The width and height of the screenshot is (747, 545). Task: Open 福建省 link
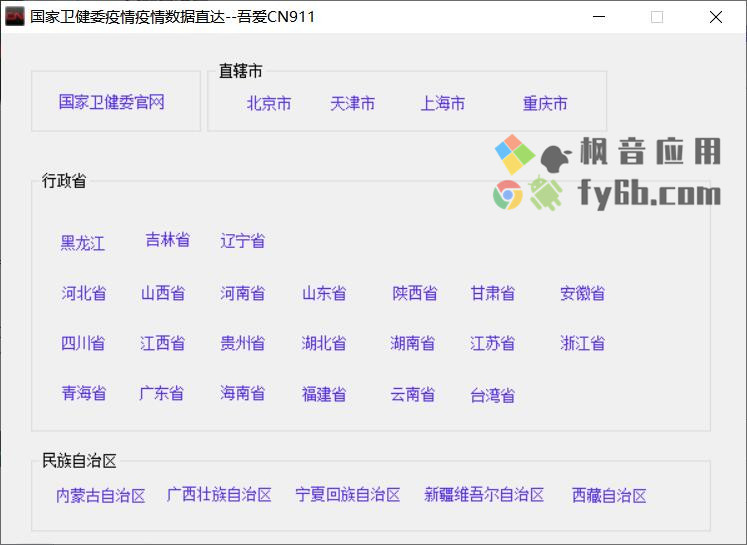point(324,394)
